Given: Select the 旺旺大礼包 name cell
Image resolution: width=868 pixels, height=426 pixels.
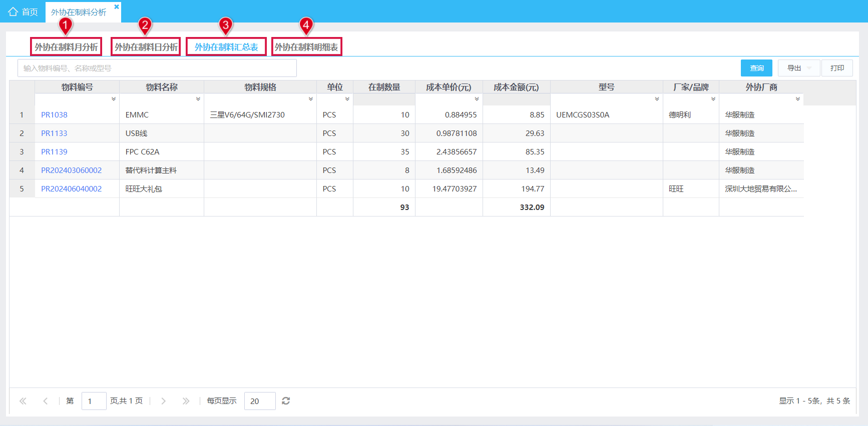Looking at the screenshot, I should [161, 188].
